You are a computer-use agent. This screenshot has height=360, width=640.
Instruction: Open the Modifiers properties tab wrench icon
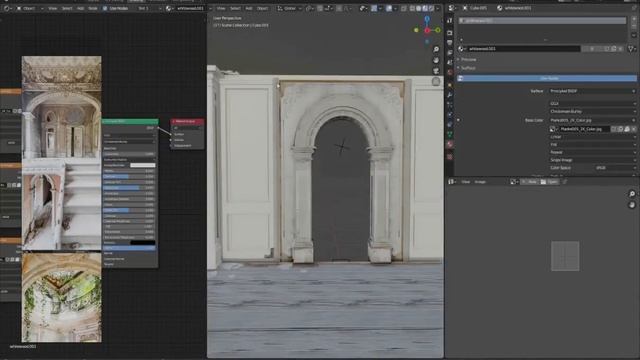(450, 95)
